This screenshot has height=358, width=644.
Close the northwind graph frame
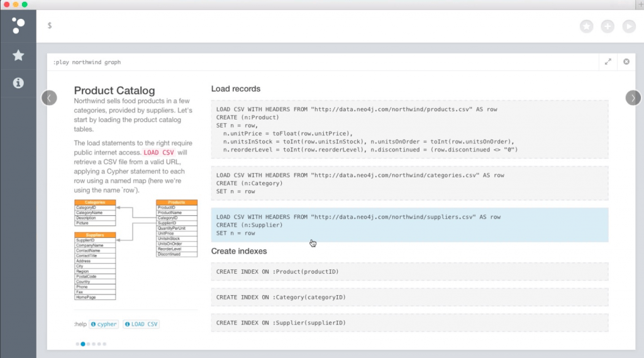click(x=626, y=62)
